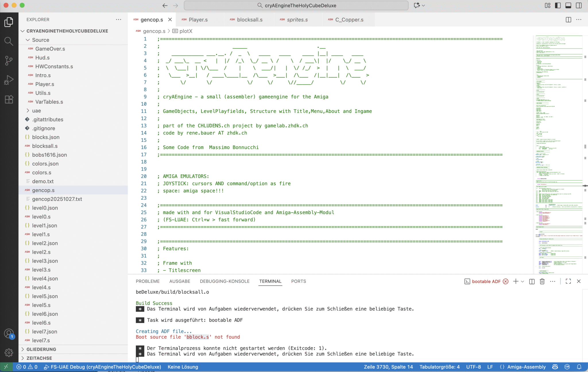Click FS-UAE Debug launch configuration in status bar
Screen dimensions: 588x372
[102, 367]
